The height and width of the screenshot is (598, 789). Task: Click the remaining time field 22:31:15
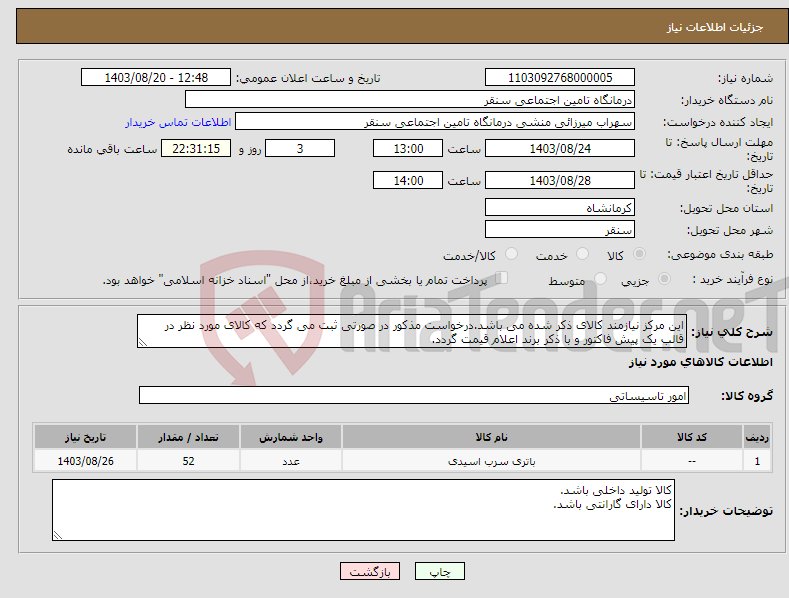(x=196, y=148)
